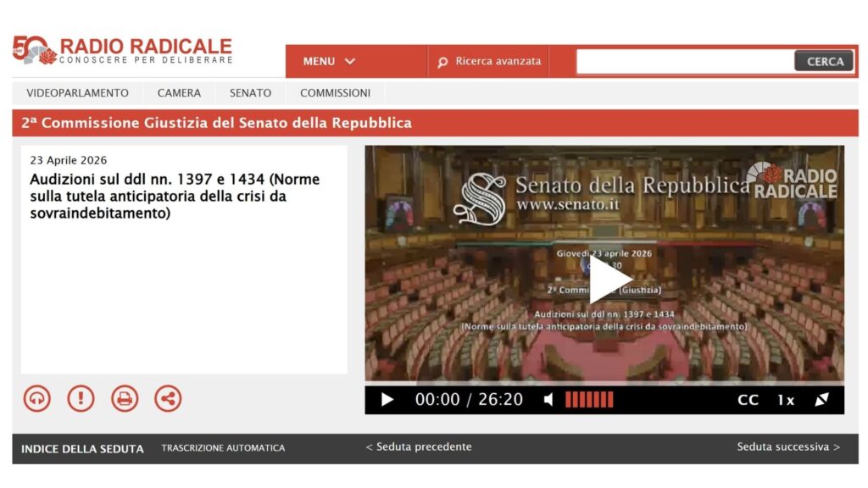Click the magnifier icon beside Ricerca avanzata
Screen dimensions: 868x488
click(442, 62)
